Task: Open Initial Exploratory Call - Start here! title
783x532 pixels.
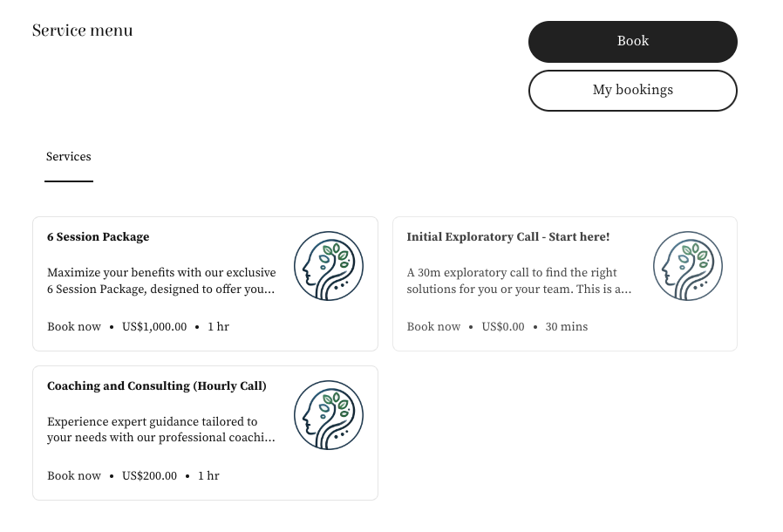Action: point(507,236)
